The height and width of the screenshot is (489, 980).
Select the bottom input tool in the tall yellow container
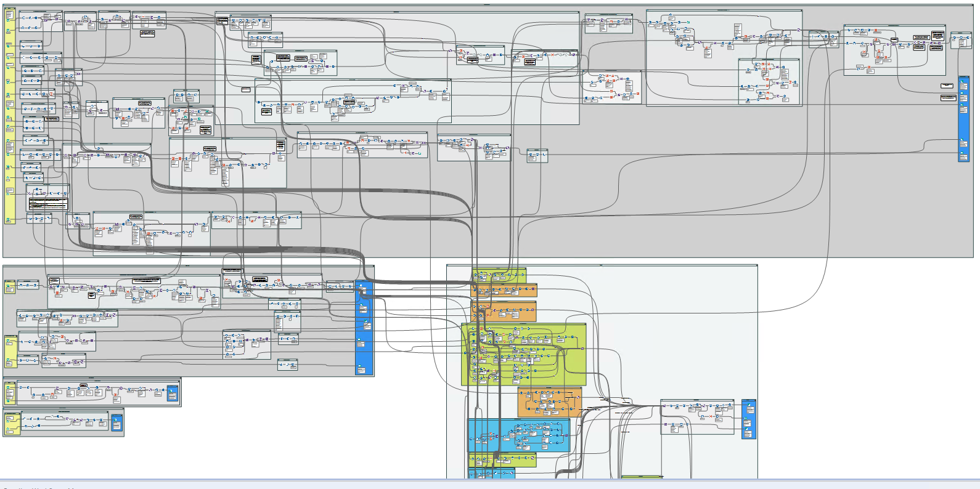coord(9,219)
